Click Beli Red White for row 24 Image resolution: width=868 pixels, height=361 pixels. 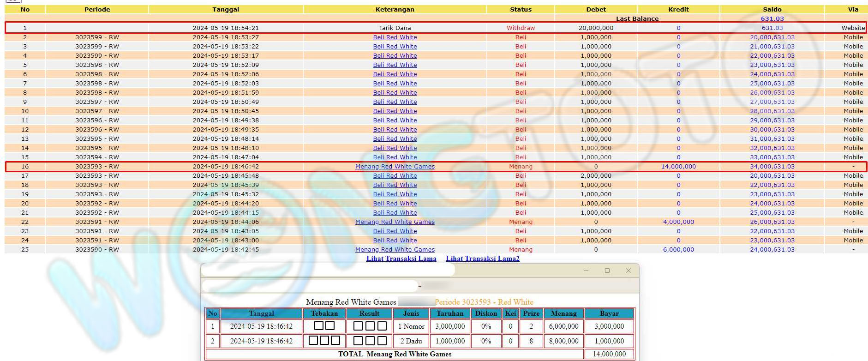[395, 241]
